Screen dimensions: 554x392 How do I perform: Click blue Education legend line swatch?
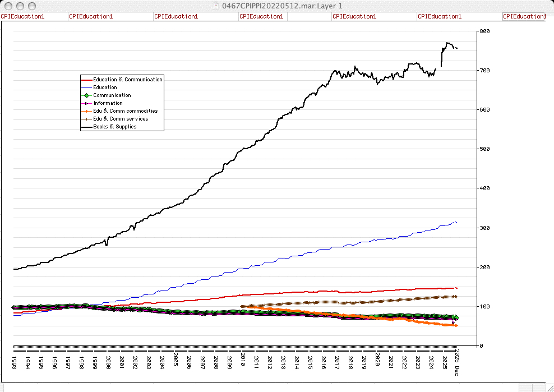point(87,87)
